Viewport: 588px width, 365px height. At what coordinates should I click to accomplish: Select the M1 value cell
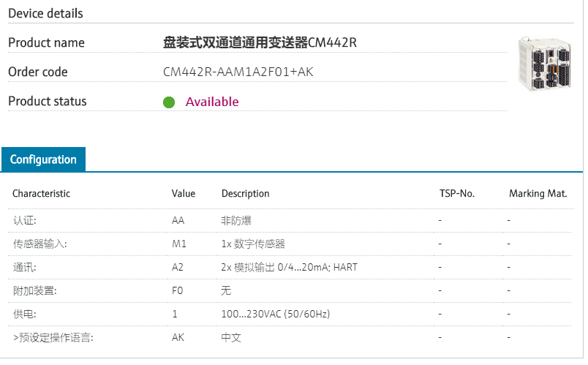coord(179,244)
